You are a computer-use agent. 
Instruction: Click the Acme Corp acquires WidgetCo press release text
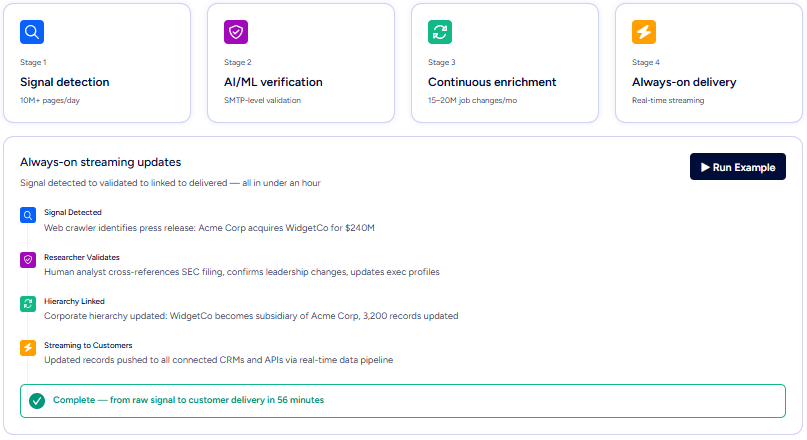click(209, 227)
